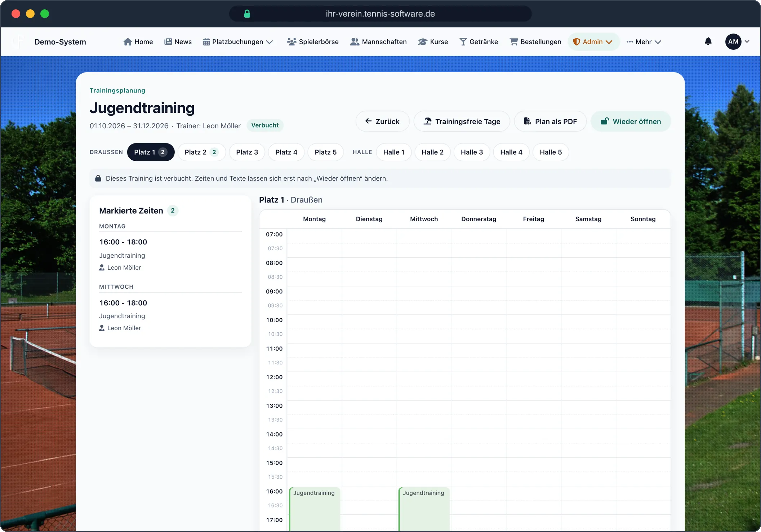Click the Dienstag column header
This screenshot has height=532, width=761.
(369, 219)
